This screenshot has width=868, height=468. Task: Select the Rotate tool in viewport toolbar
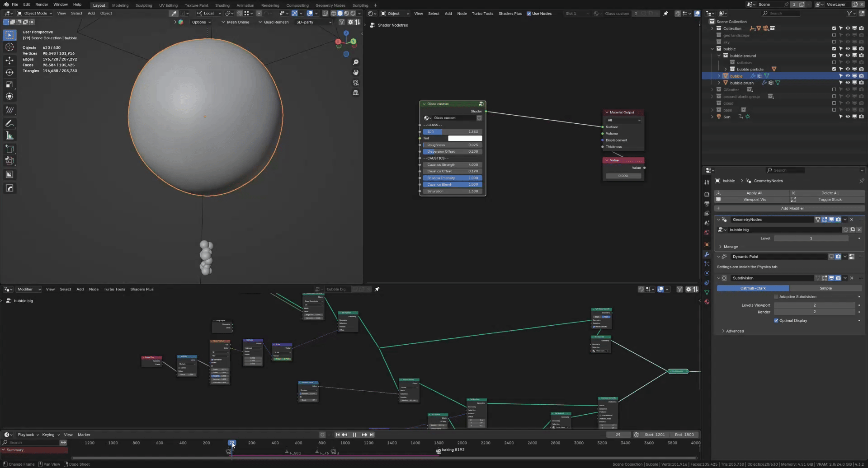[x=9, y=72]
